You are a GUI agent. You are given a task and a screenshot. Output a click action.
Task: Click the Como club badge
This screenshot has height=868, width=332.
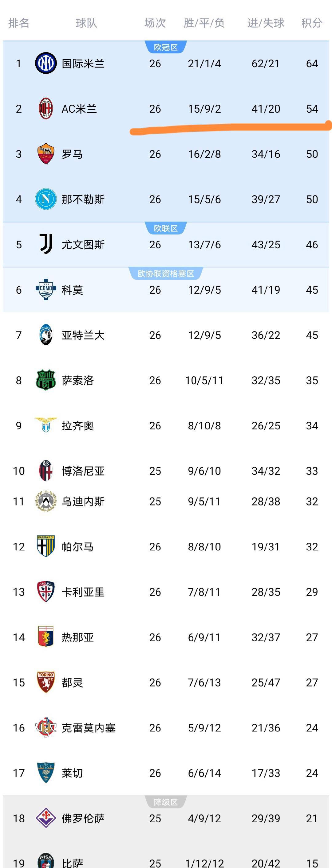pos(46,289)
